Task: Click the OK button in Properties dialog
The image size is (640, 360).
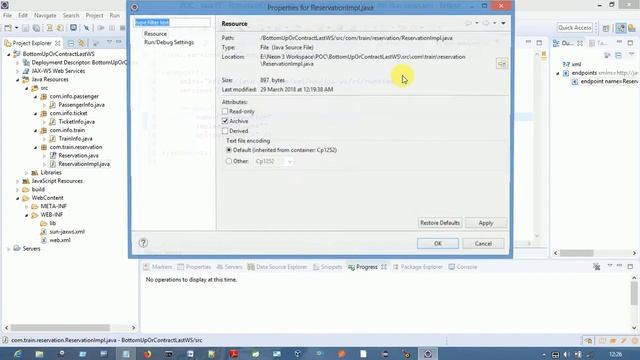Action: coord(438,243)
